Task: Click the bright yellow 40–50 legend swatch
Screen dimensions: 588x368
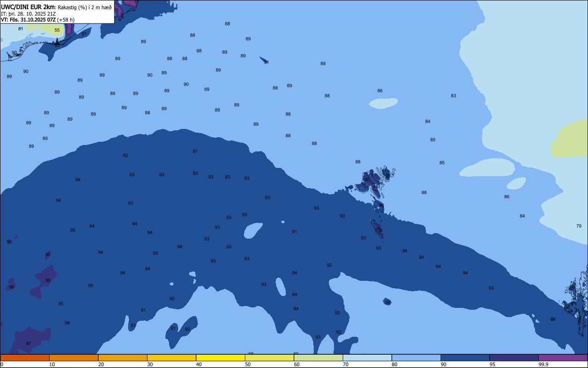Action: click(x=220, y=357)
